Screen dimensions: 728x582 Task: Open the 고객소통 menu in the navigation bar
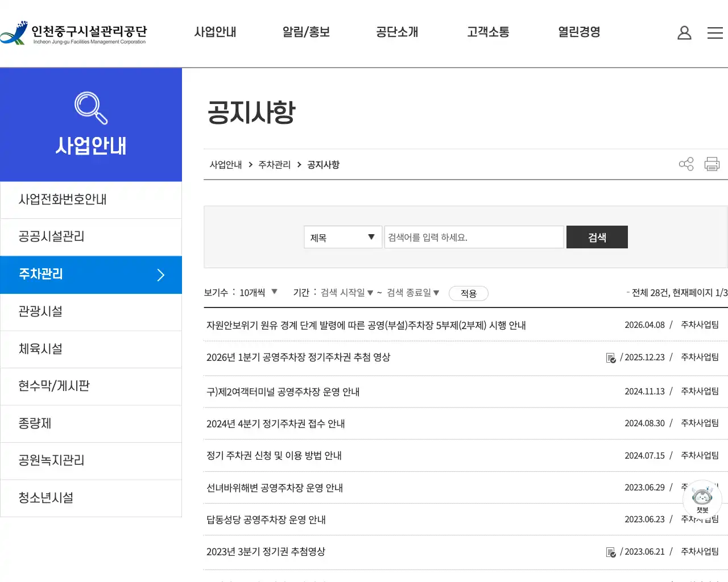pyautogui.click(x=487, y=32)
